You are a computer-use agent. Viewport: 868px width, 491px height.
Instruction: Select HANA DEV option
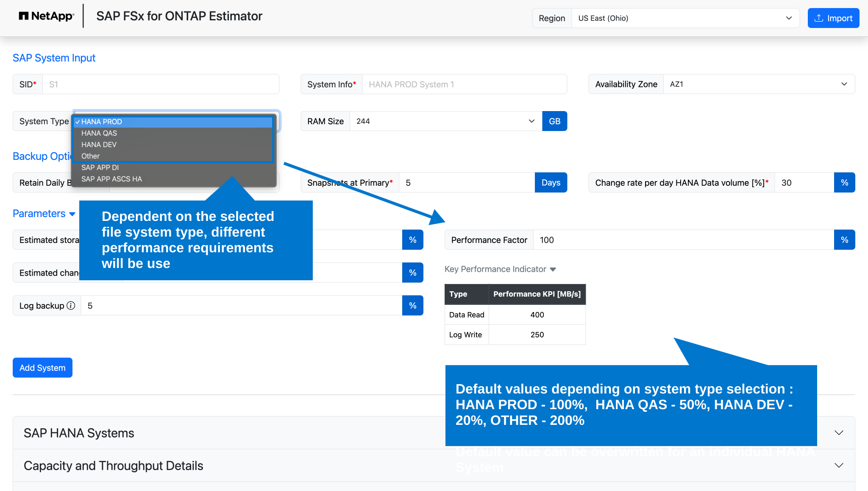click(x=174, y=145)
